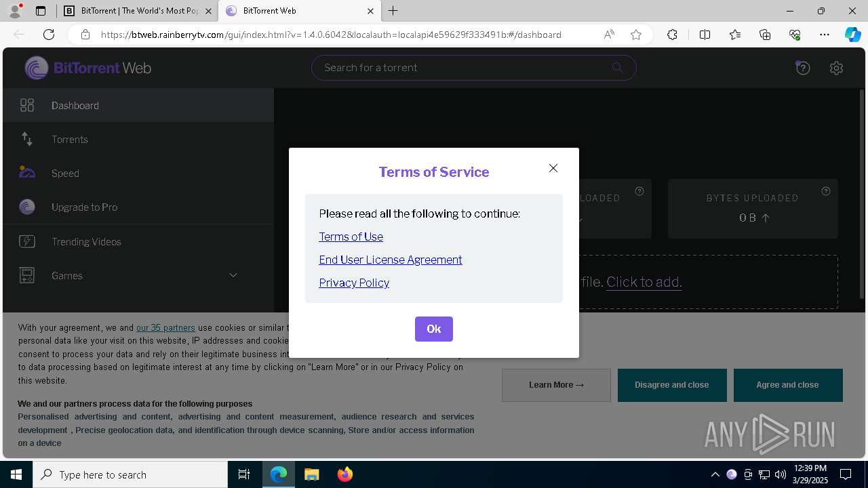Image resolution: width=868 pixels, height=488 pixels.
Task: Click the Games controller icon
Action: point(27,275)
